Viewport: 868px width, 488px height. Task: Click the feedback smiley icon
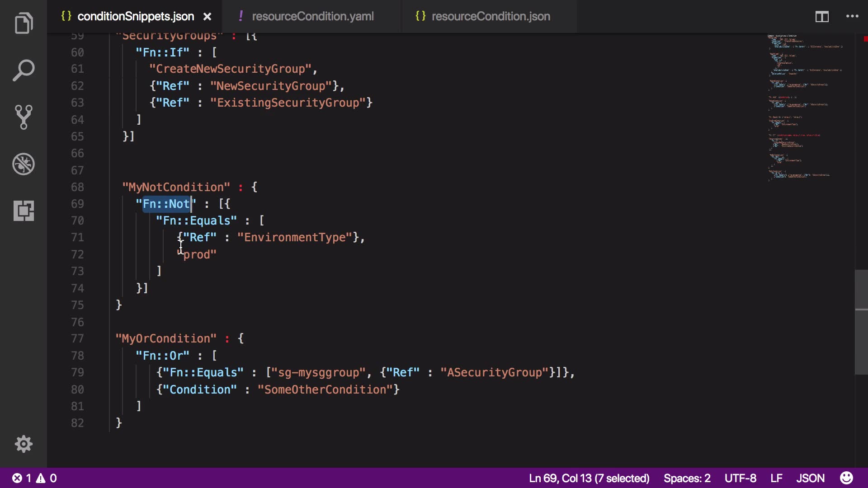pos(846,478)
